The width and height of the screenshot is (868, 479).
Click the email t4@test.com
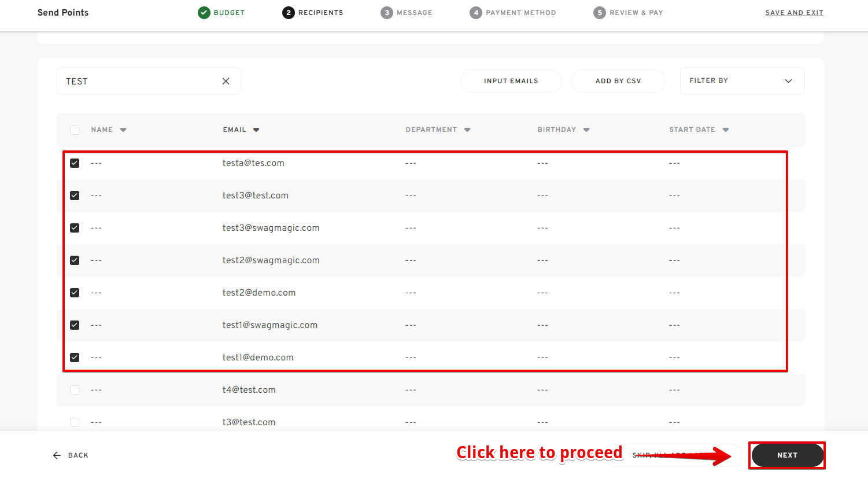(x=249, y=390)
